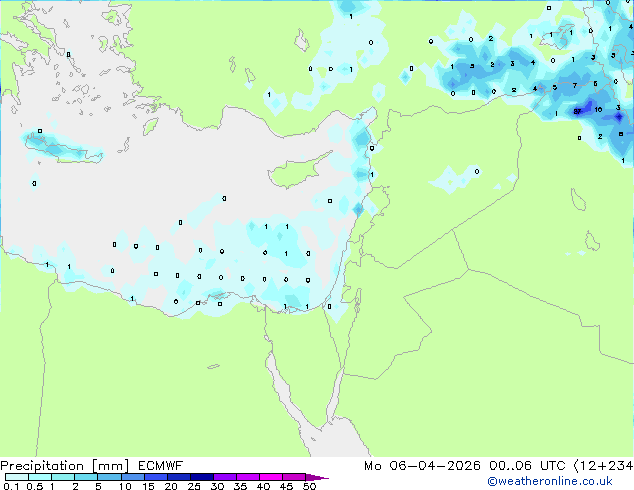The width and height of the screenshot is (634, 490).
Task: Click the '7' precipitation value on the map
Action: tap(575, 85)
